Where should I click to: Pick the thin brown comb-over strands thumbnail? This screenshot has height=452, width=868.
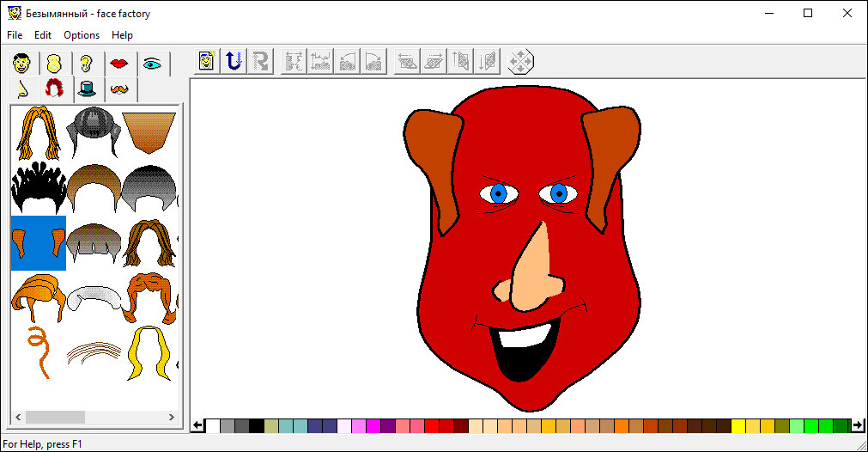tap(94, 353)
